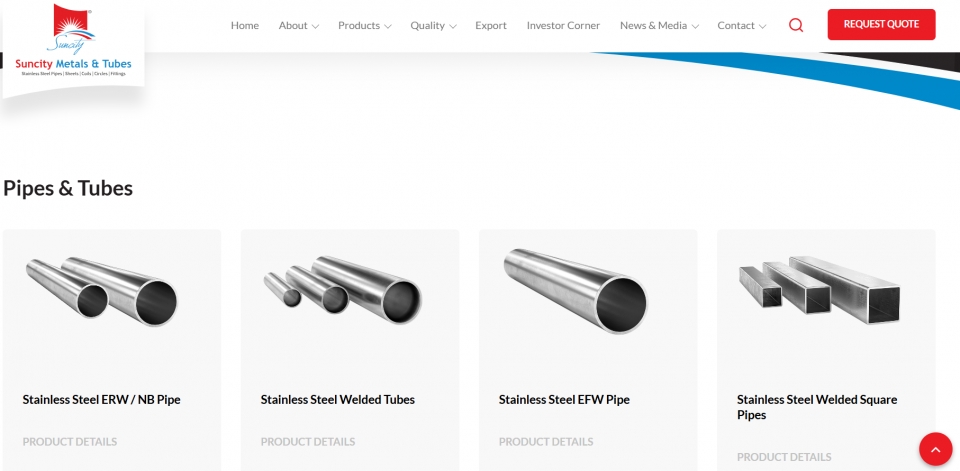Expand the Quality dropdown menu
This screenshot has width=960, height=471.
tap(433, 26)
